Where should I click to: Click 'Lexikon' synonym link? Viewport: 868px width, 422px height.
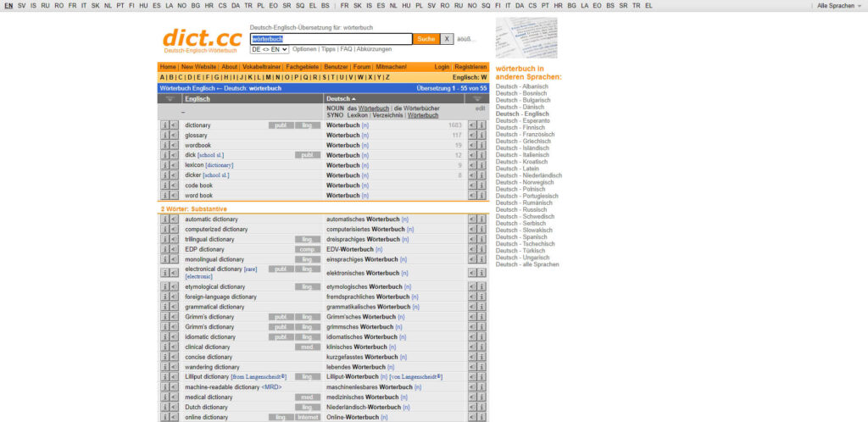click(x=359, y=115)
